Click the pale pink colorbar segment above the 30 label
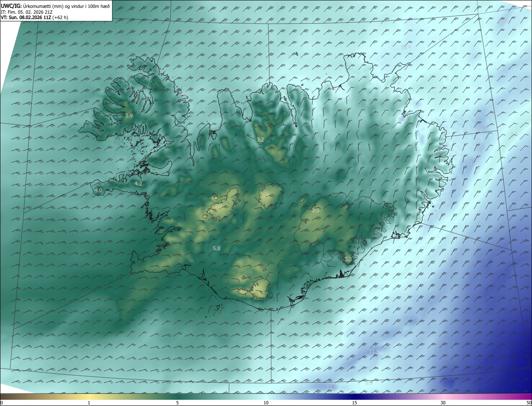The height and width of the screenshot is (406, 532). [x=443, y=396]
